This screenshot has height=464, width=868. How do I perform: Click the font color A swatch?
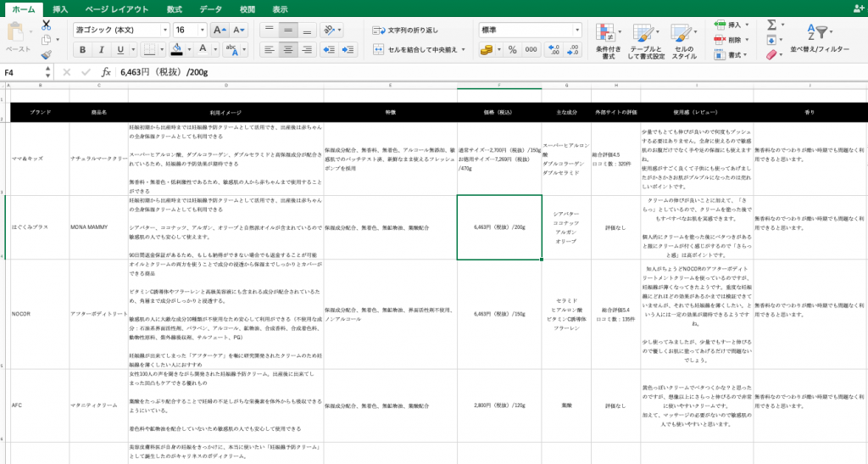(203, 50)
